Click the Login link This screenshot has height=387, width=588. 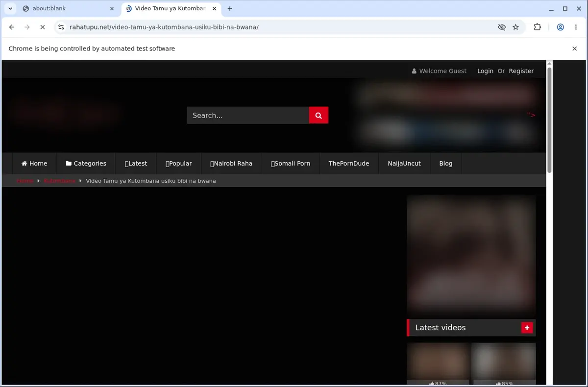tap(485, 71)
